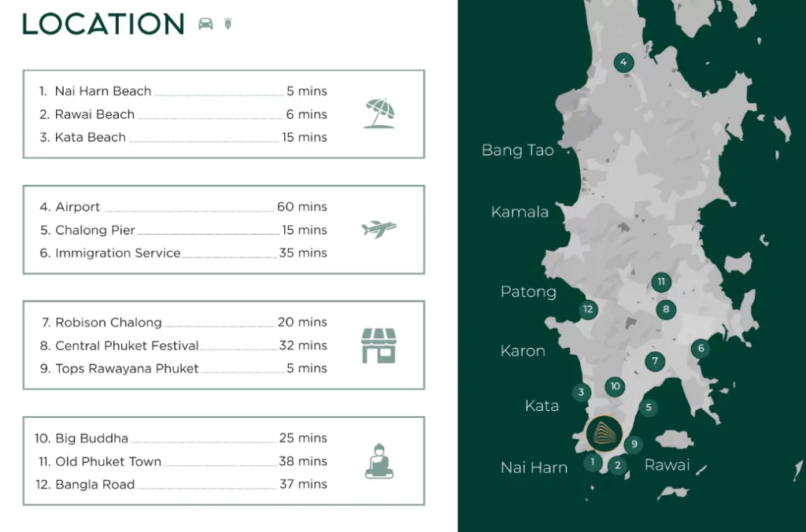Screen dimensions: 806x532
Task: Select map marker 1 at Nai Harn
Action: click(592, 463)
